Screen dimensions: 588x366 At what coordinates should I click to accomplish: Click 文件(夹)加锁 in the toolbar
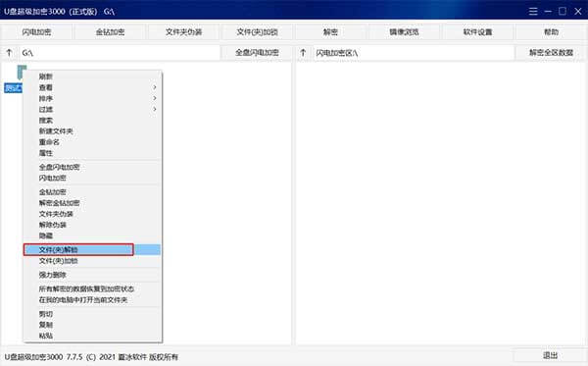pos(257,32)
